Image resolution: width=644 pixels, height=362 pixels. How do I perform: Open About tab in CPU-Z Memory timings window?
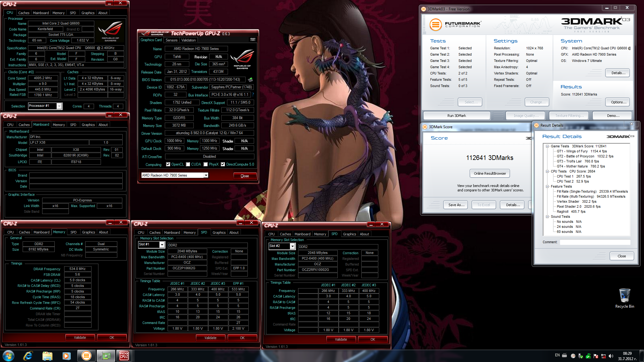[x=103, y=232]
